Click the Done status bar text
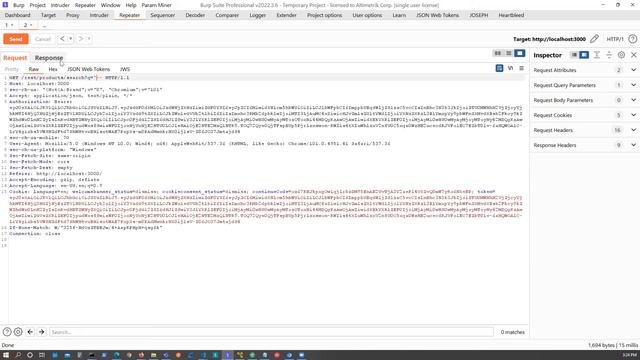Viewport: 640px width, 360px height. coord(8,345)
